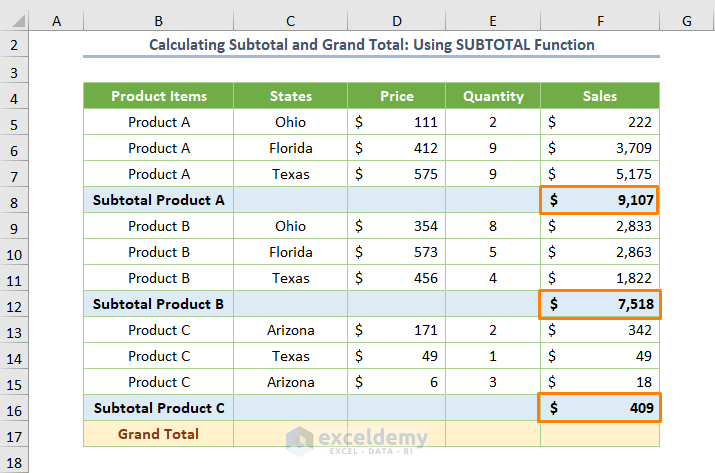
Task: Click the title 'Calculating Subtotal and Grand Total' cell
Action: click(372, 44)
